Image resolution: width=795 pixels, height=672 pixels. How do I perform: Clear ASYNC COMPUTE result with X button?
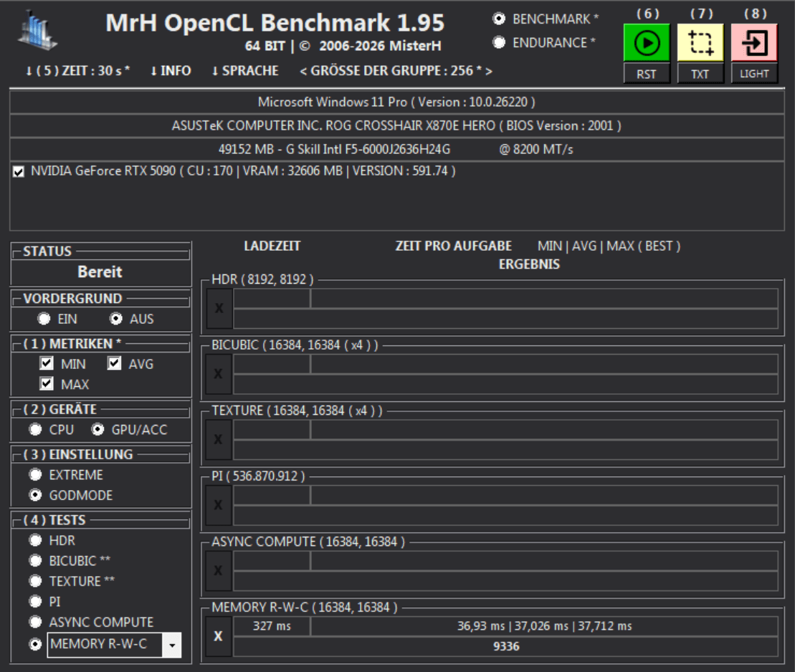[x=219, y=571]
